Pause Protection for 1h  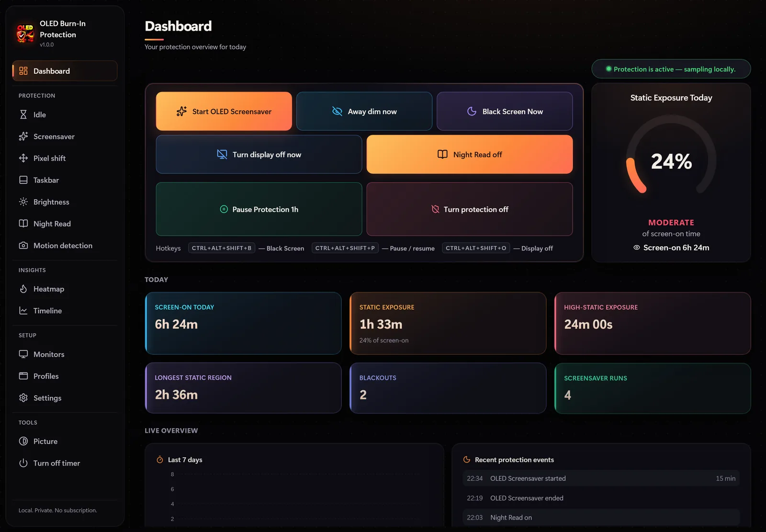pos(259,209)
